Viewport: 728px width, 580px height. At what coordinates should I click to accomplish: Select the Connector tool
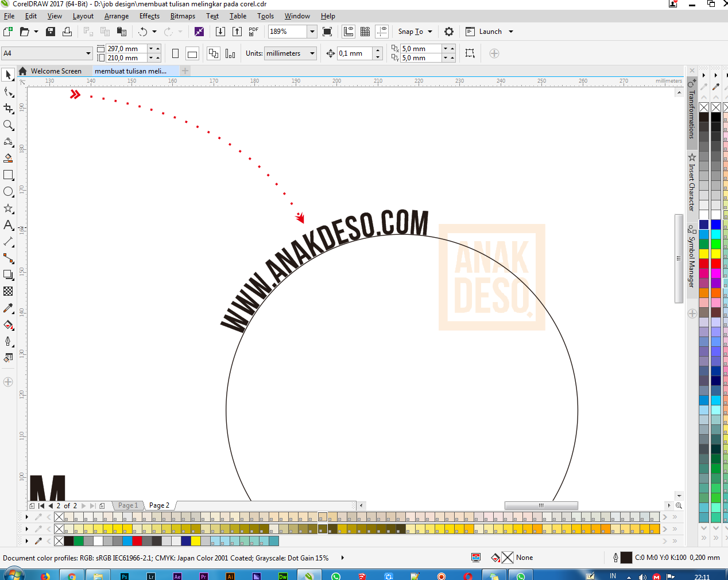coord(8,258)
